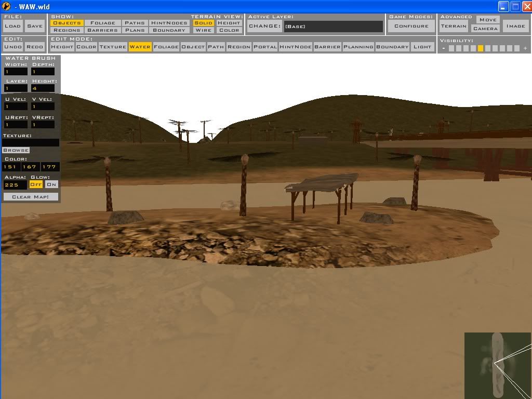Screen dimensions: 532x399
Task: Click Change active layer button
Action: pyautogui.click(x=264, y=26)
